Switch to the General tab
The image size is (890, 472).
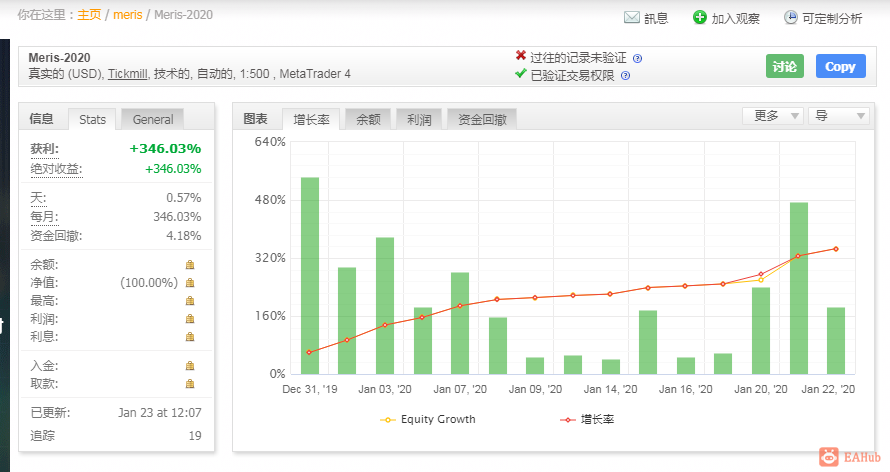[x=153, y=119]
